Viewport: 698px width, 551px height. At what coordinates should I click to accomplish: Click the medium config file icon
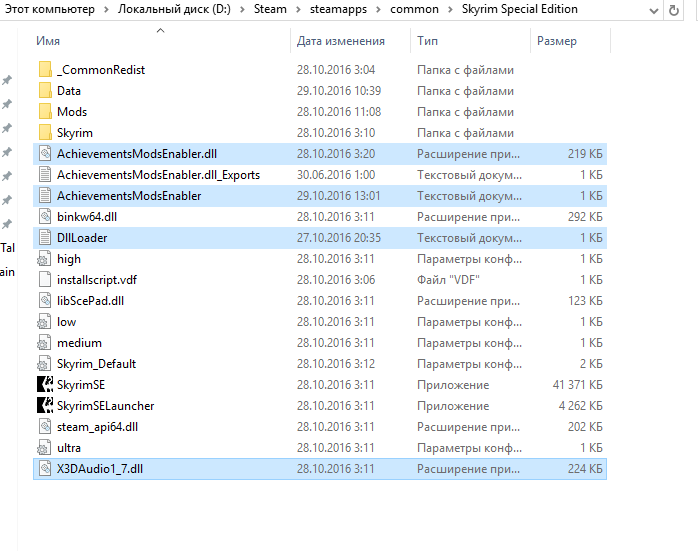pyautogui.click(x=44, y=343)
